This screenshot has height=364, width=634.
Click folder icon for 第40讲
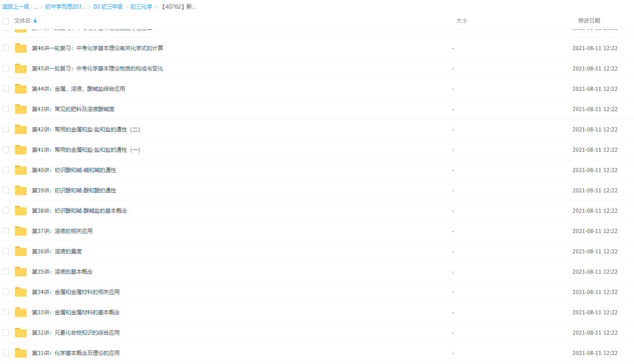21,170
